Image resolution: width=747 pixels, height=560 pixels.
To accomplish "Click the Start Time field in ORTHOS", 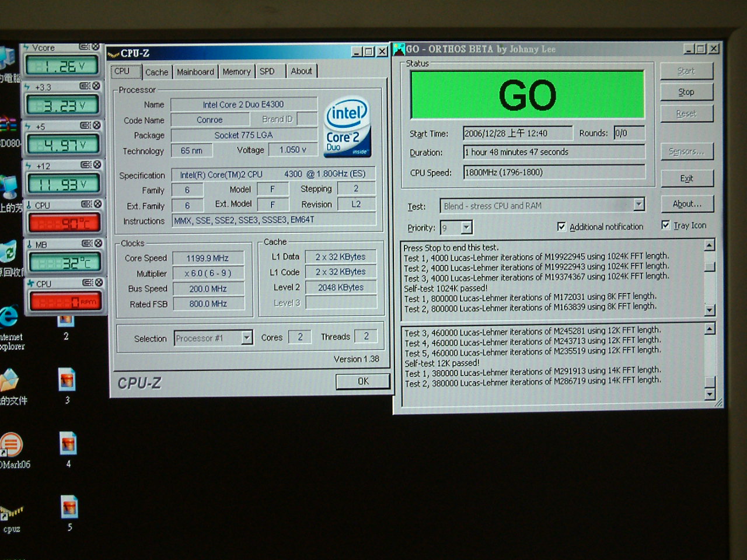I will (517, 134).
